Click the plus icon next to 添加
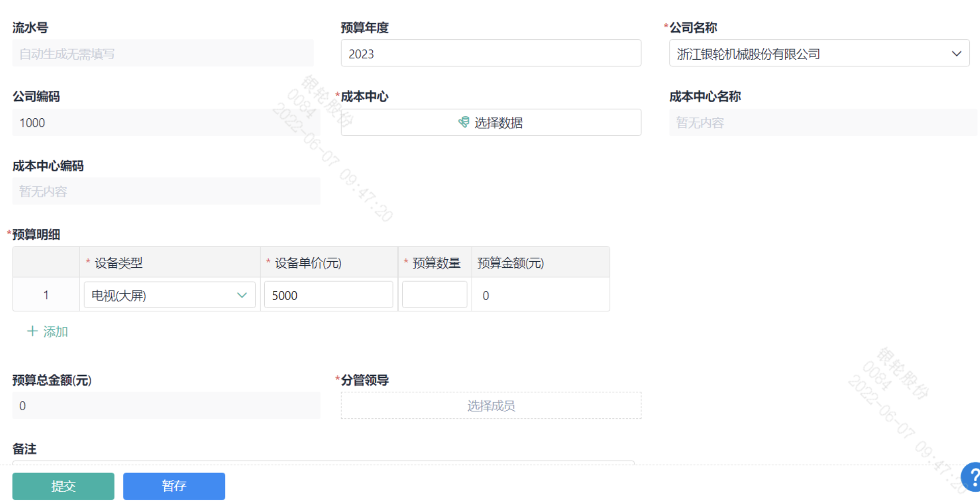This screenshot has width=980, height=502. pos(32,332)
